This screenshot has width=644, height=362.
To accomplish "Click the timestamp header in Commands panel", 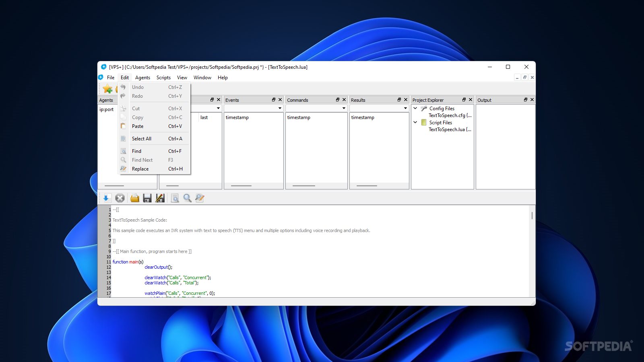I will point(299,117).
